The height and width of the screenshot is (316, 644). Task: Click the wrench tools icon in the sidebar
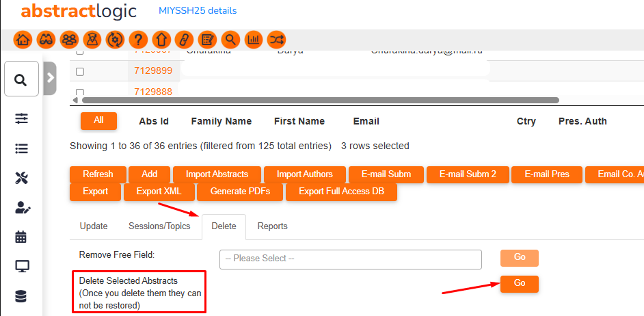point(21,178)
